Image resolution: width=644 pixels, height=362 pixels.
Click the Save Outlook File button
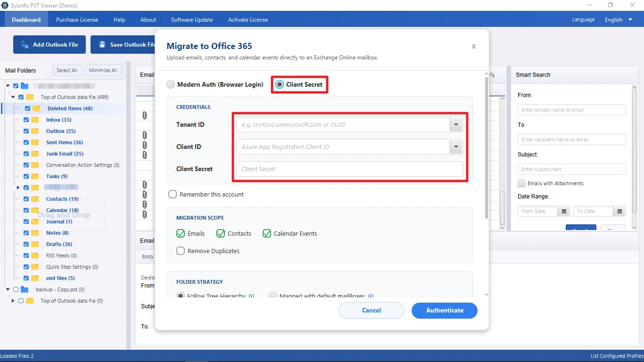point(124,45)
